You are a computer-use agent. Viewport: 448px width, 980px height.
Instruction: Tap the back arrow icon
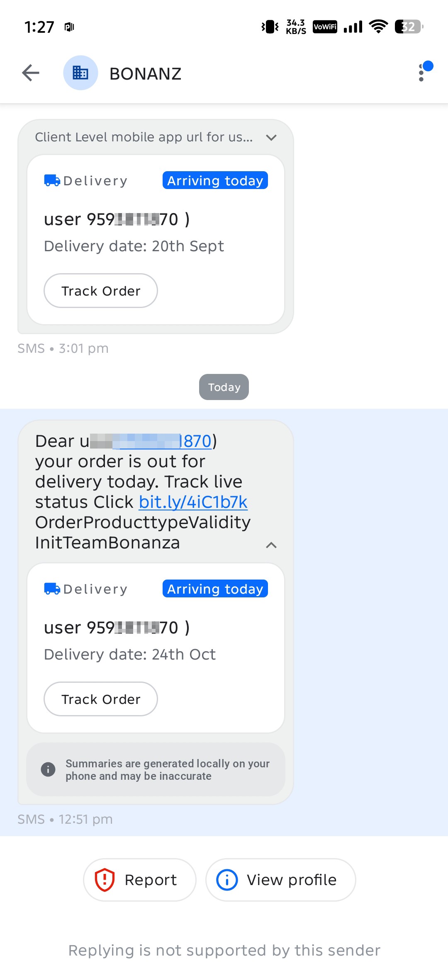pyautogui.click(x=31, y=73)
